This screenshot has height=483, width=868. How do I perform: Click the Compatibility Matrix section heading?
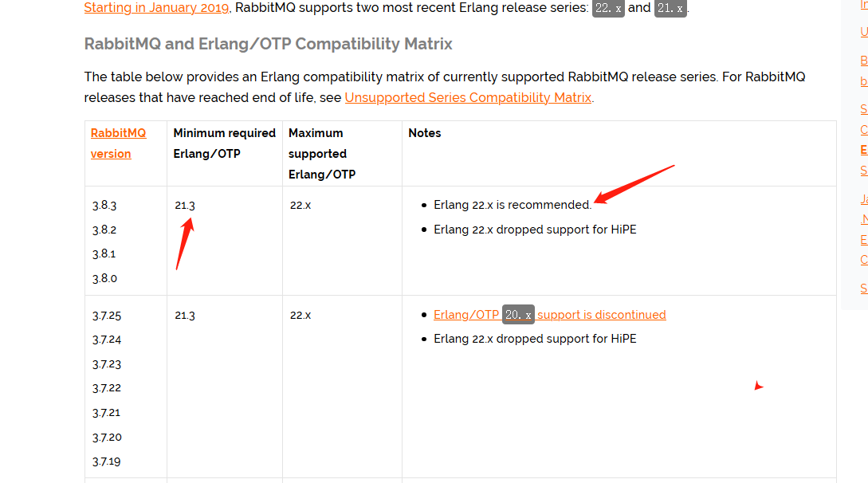point(268,44)
